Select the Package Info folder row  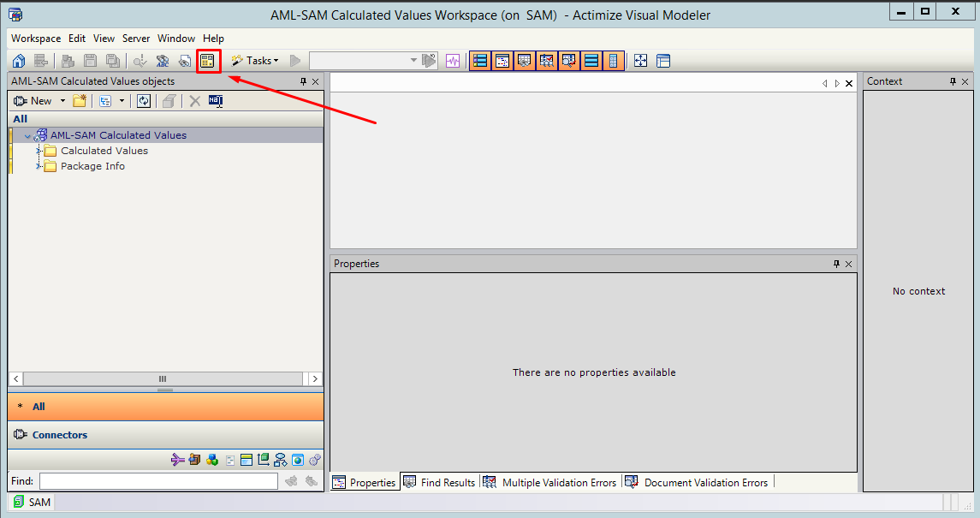click(92, 166)
